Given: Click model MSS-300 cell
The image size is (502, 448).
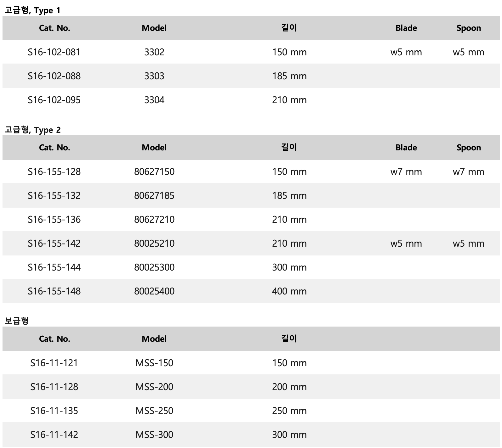Looking at the screenshot, I should [154, 435].
